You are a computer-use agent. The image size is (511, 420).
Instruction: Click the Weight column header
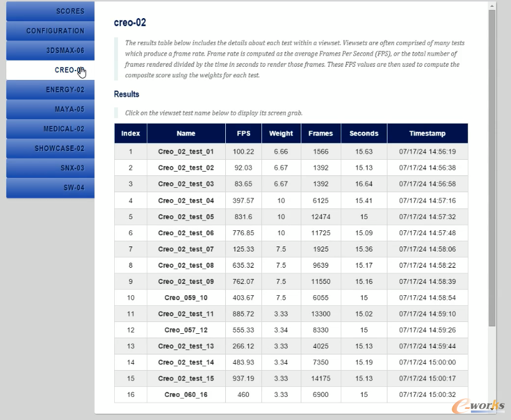281,134
